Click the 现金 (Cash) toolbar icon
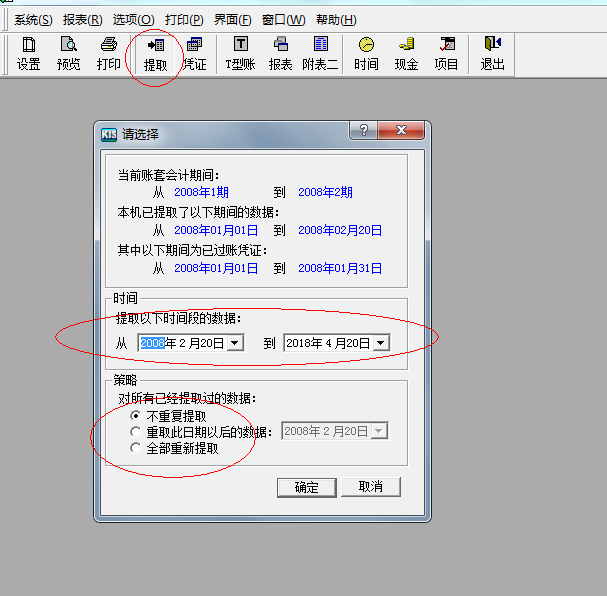607x596 pixels. (406, 53)
